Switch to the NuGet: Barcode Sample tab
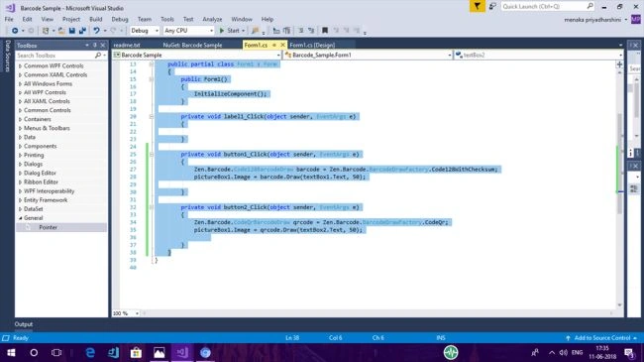This screenshot has width=644, height=362. tap(192, 45)
